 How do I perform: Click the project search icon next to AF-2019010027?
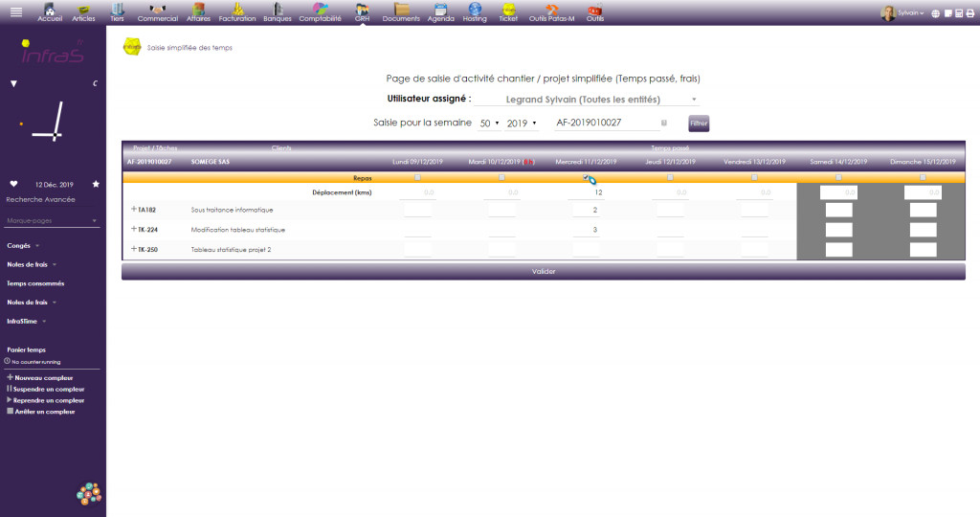click(x=664, y=123)
